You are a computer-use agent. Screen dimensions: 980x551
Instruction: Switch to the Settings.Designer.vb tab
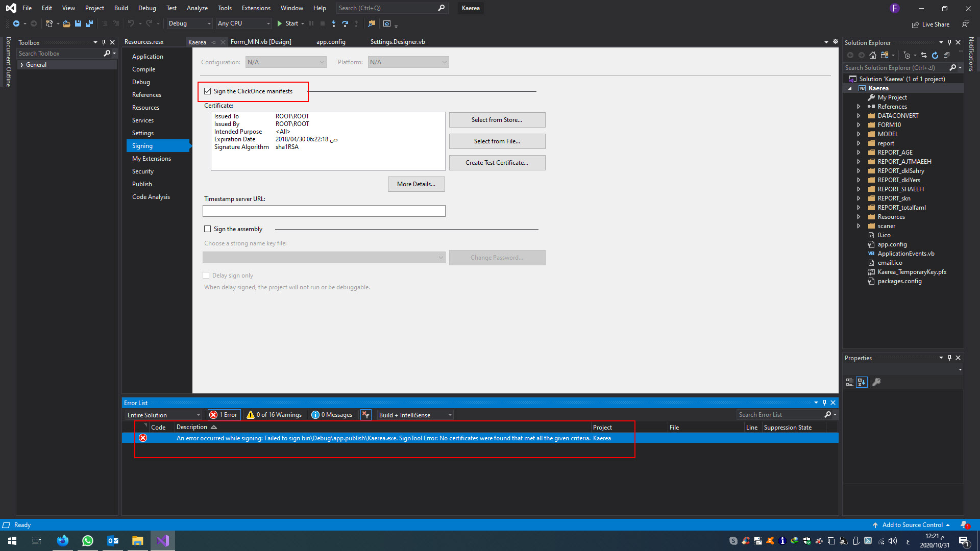pos(398,42)
